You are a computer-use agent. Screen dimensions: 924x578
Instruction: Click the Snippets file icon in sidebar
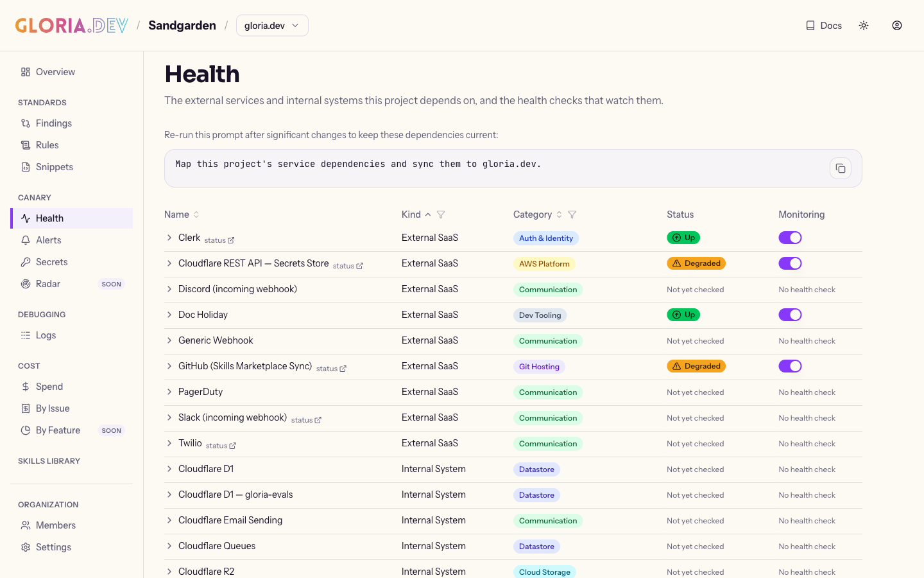click(26, 167)
